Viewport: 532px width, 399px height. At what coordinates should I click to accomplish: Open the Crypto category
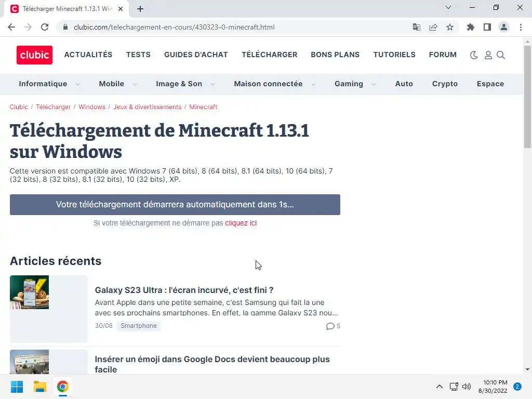coord(445,84)
